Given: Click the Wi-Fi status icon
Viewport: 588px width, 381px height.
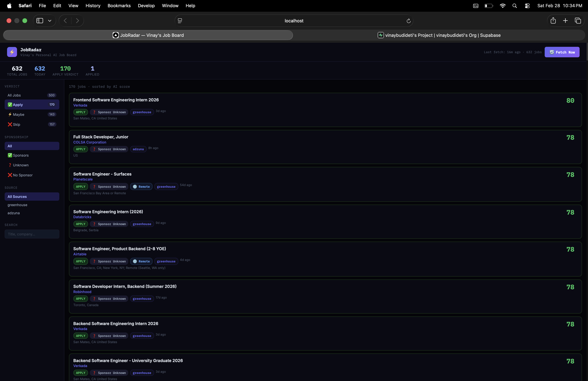Looking at the screenshot, I should tap(503, 6).
